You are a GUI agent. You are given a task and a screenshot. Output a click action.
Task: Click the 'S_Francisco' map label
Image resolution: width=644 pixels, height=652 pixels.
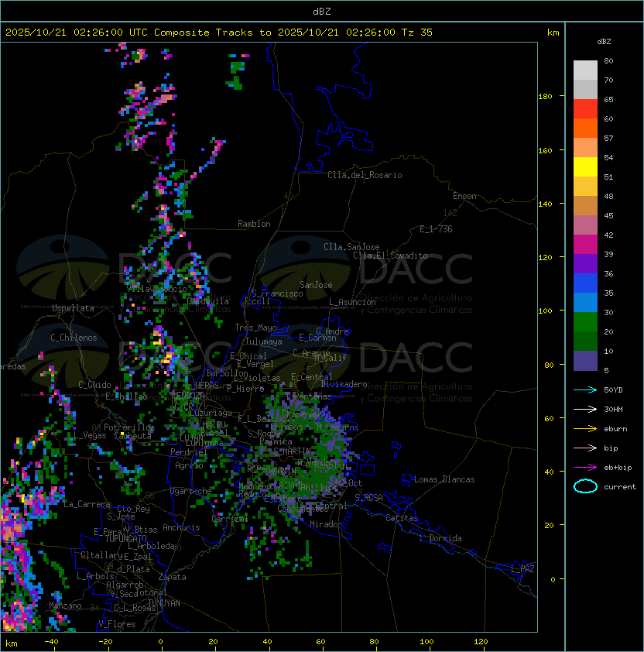click(x=277, y=293)
